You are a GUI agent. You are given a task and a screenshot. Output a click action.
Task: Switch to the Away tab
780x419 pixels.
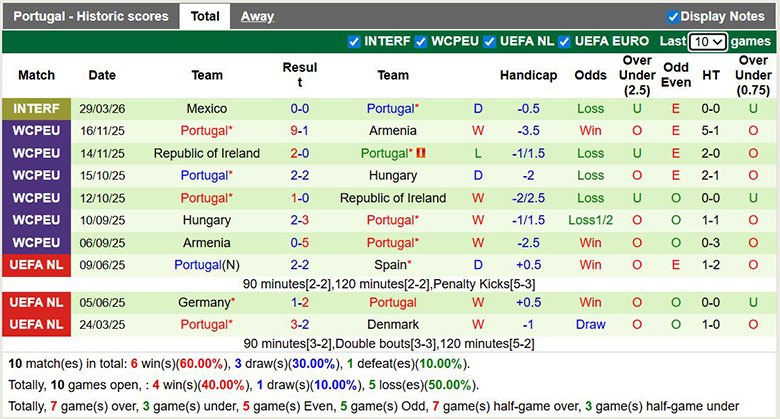[x=257, y=16]
